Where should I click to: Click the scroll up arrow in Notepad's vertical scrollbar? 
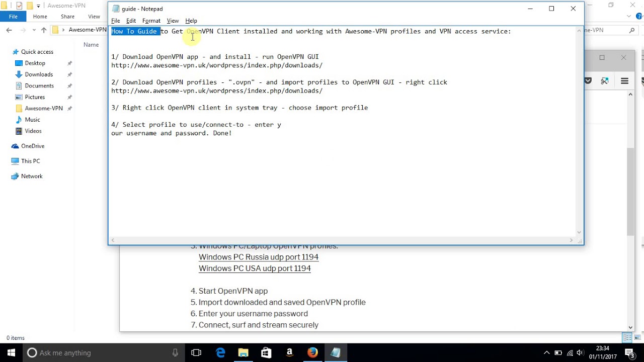[579, 31]
